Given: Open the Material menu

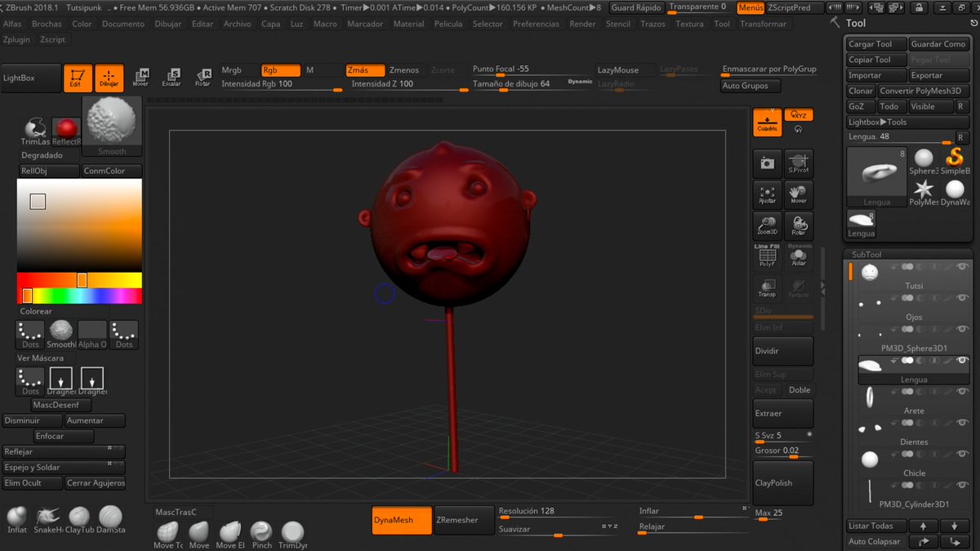Looking at the screenshot, I should (408, 24).
